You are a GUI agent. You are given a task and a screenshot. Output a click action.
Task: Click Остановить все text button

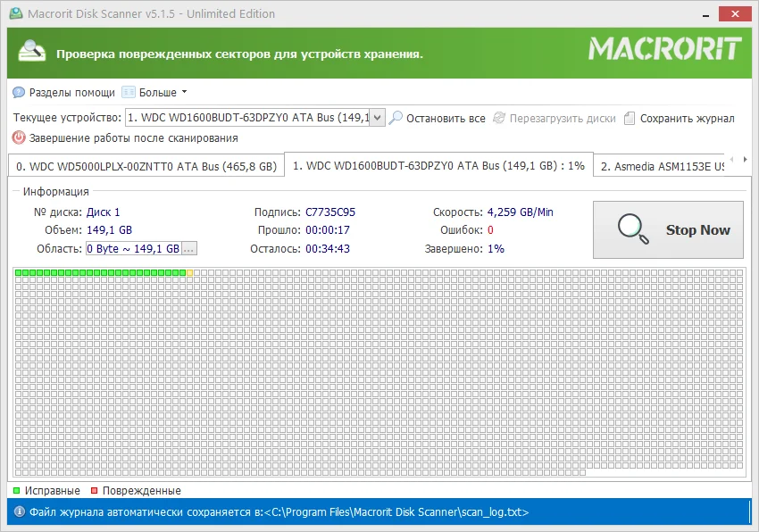pos(446,119)
